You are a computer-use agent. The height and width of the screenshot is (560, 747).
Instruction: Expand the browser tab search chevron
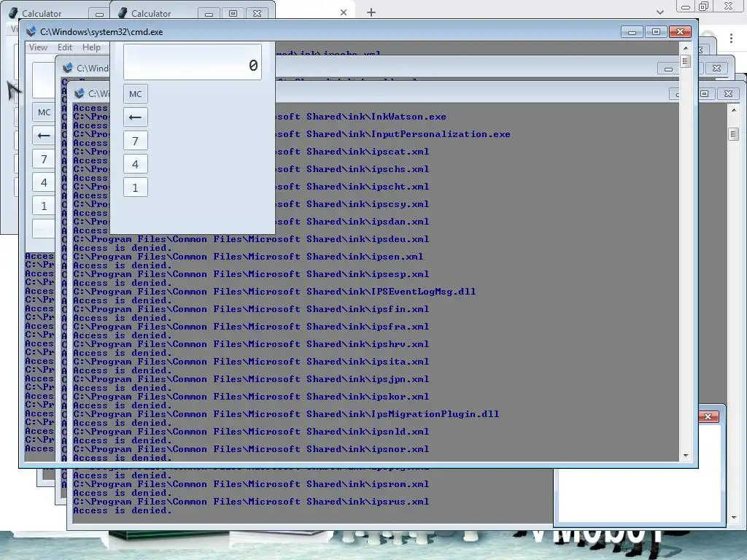659,12
